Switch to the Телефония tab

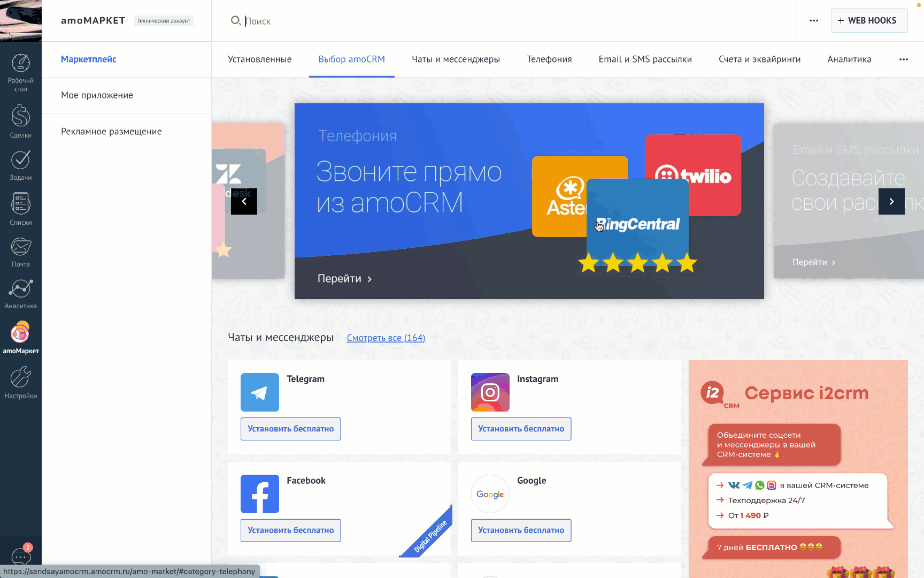click(549, 59)
